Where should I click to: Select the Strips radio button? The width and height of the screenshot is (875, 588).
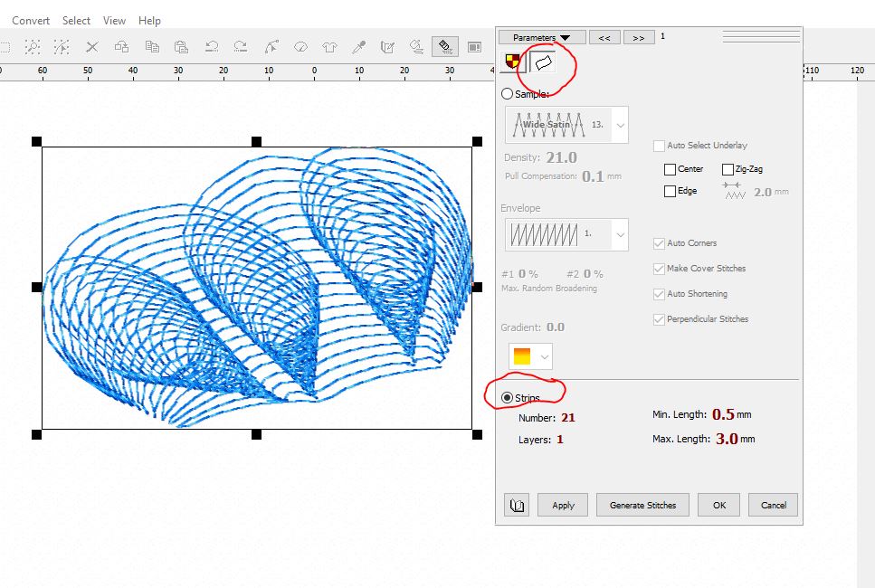pos(507,398)
